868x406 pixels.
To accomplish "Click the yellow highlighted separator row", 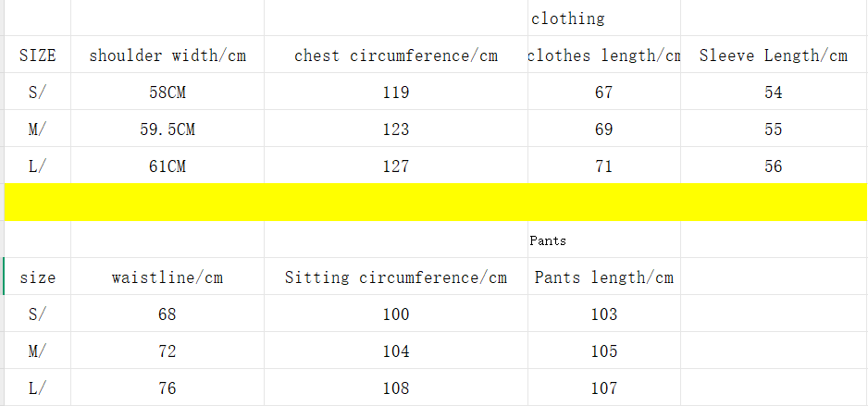I will click(x=435, y=202).
